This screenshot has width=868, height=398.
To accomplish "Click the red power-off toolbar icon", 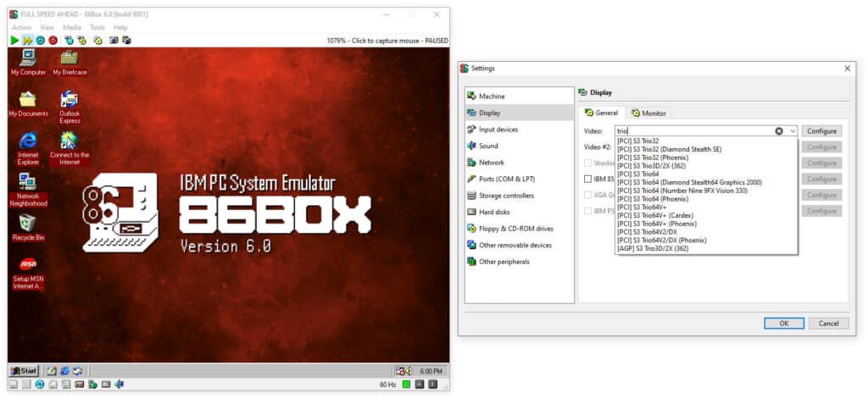I will 53,41.
